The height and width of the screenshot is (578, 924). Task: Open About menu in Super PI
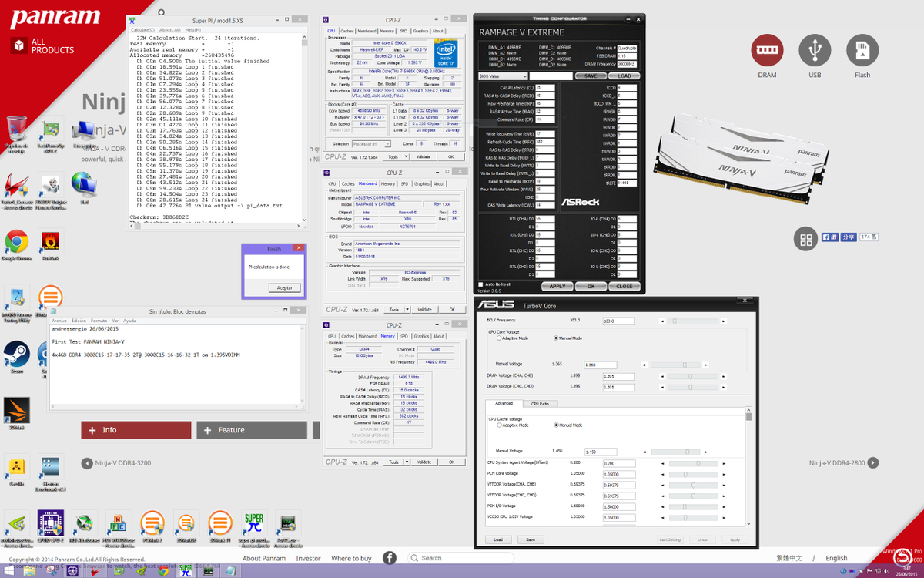click(170, 30)
